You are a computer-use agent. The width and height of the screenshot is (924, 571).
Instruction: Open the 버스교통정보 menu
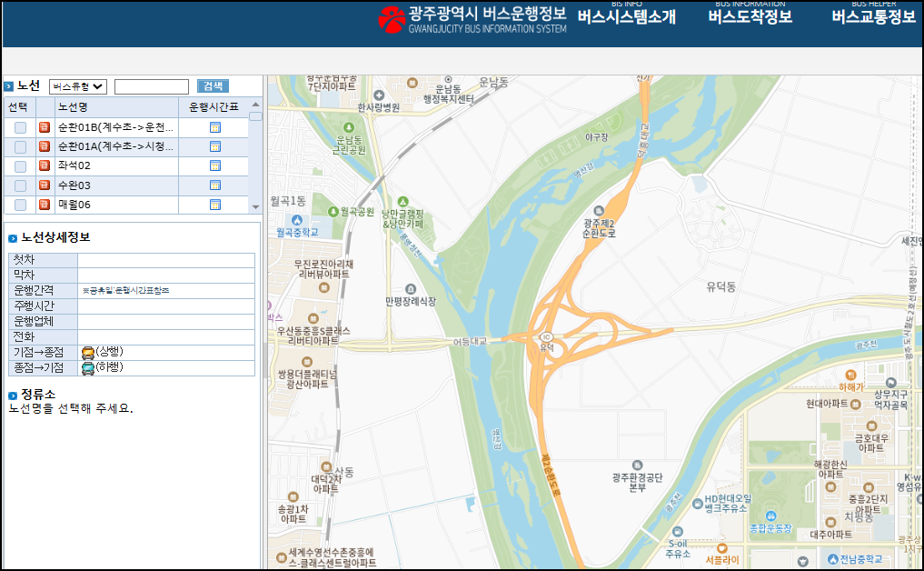874,16
